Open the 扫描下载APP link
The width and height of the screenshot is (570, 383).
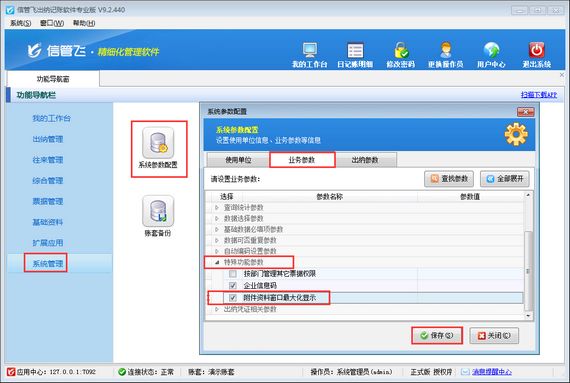pos(539,95)
